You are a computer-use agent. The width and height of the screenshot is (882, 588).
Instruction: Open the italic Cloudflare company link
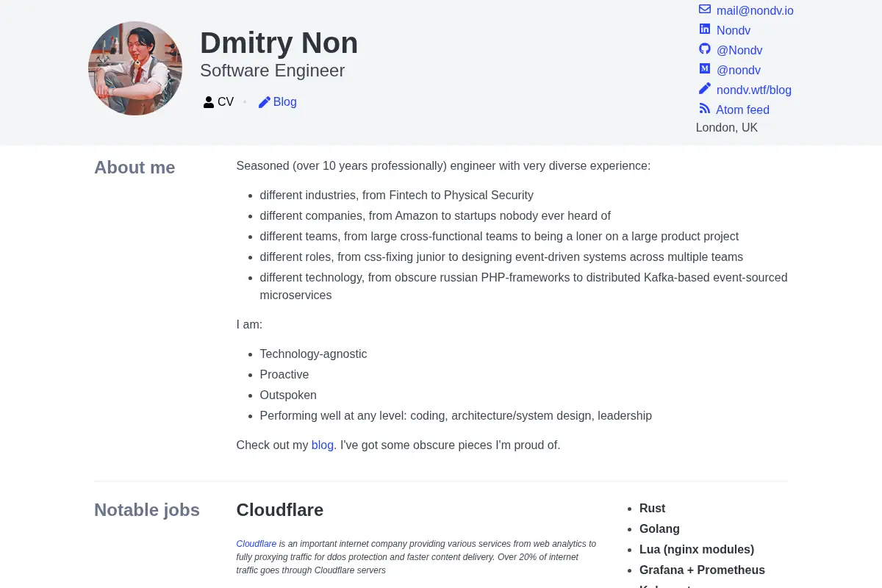click(257, 544)
